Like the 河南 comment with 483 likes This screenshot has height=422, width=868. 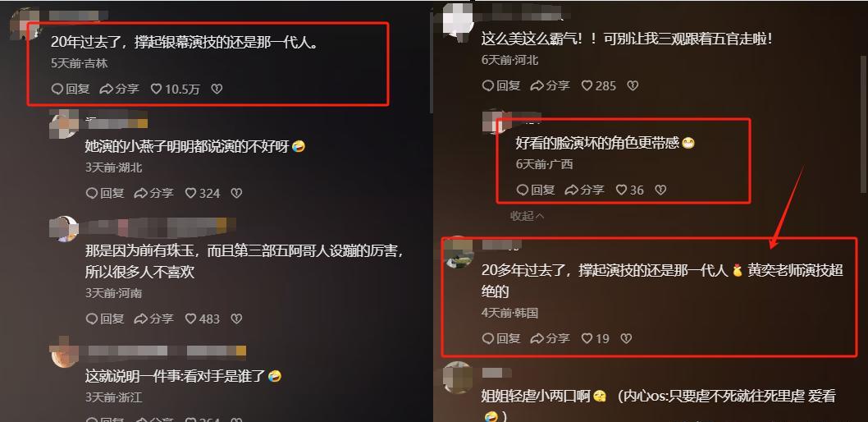(203, 319)
